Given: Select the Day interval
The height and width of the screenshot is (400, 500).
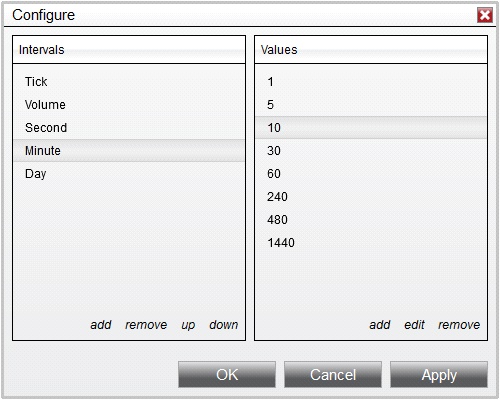Looking at the screenshot, I should (129, 174).
